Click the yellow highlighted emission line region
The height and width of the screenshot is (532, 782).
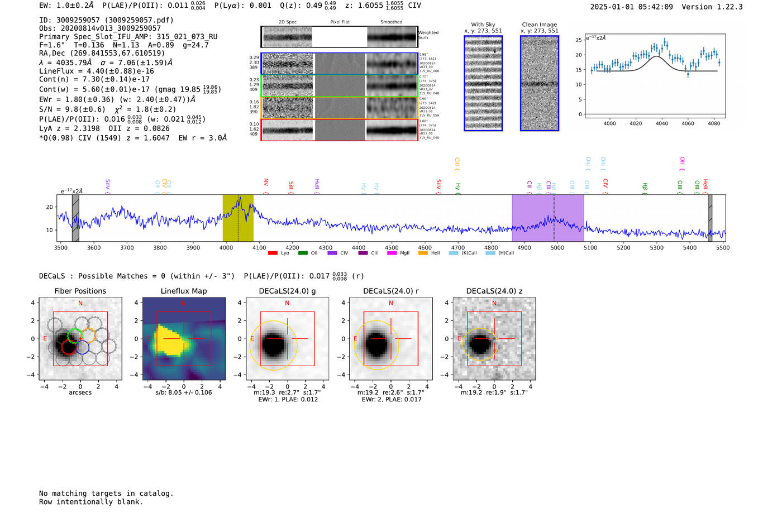click(238, 218)
